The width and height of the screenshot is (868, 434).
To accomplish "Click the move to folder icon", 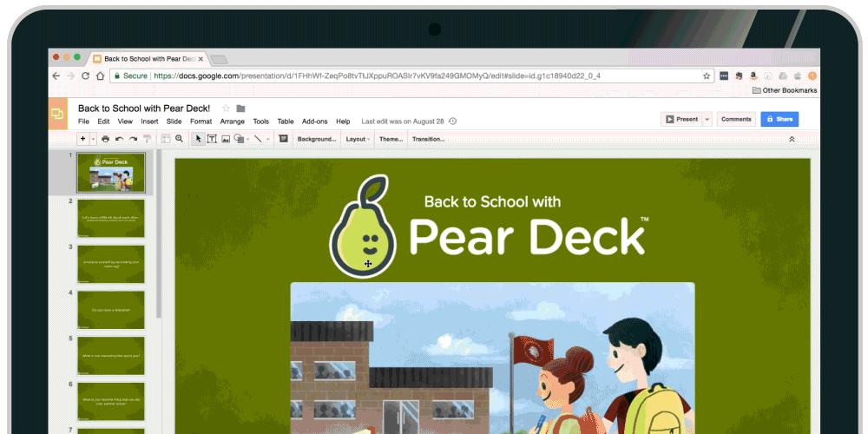I will pos(240,108).
